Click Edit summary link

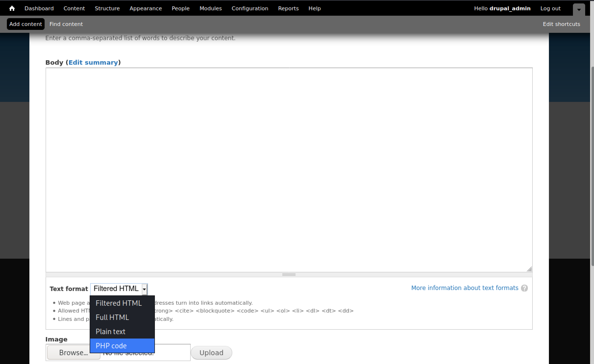pyautogui.click(x=93, y=62)
